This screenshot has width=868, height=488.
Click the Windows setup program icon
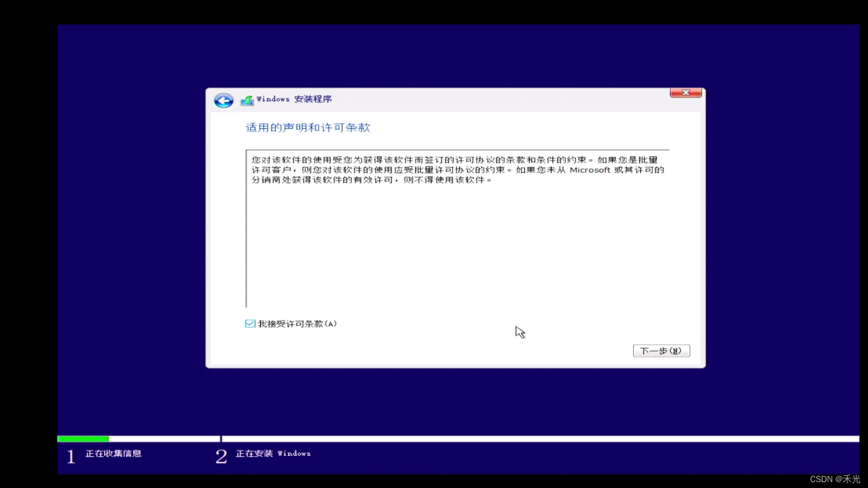tap(247, 100)
